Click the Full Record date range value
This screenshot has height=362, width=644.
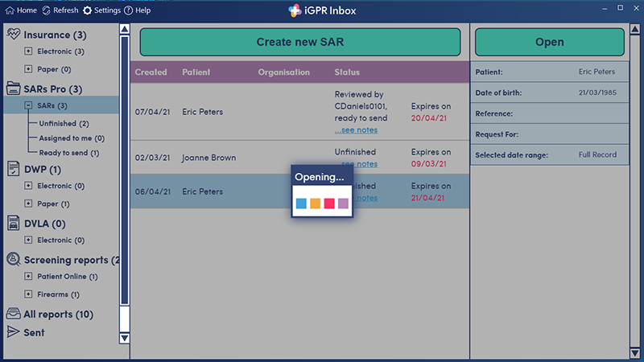pos(597,154)
